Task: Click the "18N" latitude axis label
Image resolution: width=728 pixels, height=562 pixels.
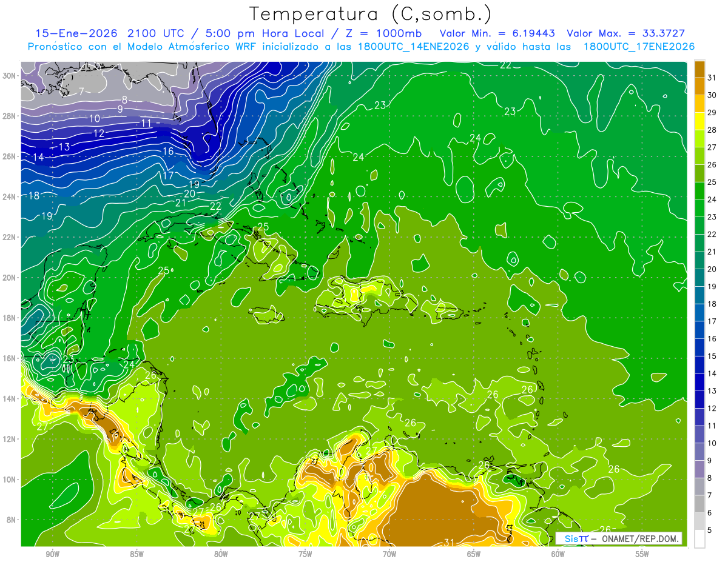Action: coord(9,318)
